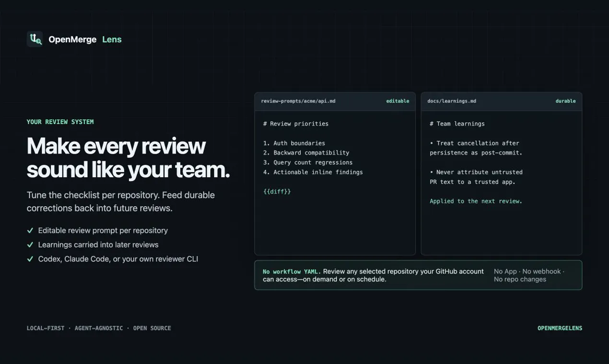Click the OPENMERGELENS footer label
609x364 pixels.
pos(560,328)
